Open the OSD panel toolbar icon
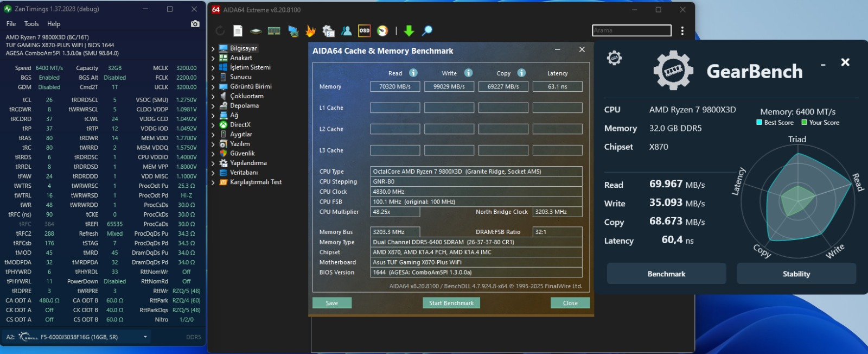 [365, 31]
